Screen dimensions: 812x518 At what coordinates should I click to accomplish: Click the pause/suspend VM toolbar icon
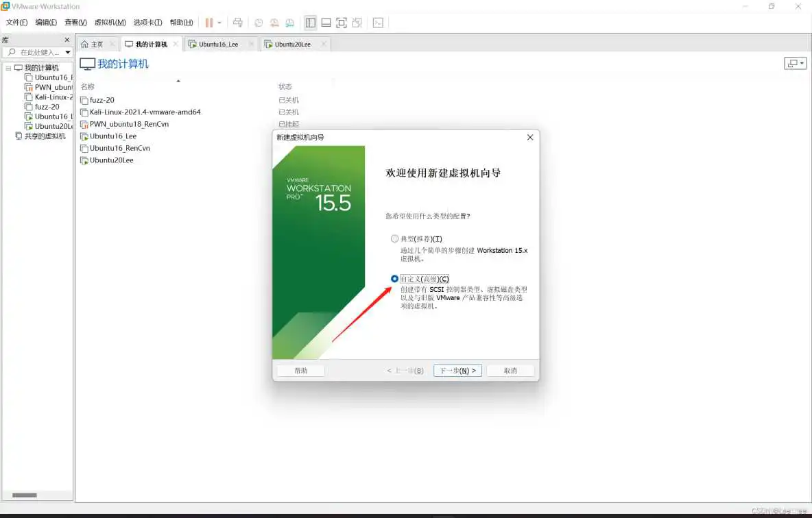(x=209, y=23)
